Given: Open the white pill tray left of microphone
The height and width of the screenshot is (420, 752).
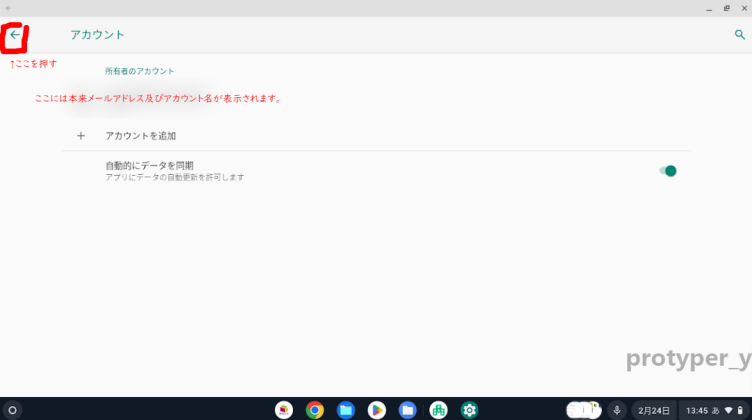Looking at the screenshot, I should tap(583, 410).
